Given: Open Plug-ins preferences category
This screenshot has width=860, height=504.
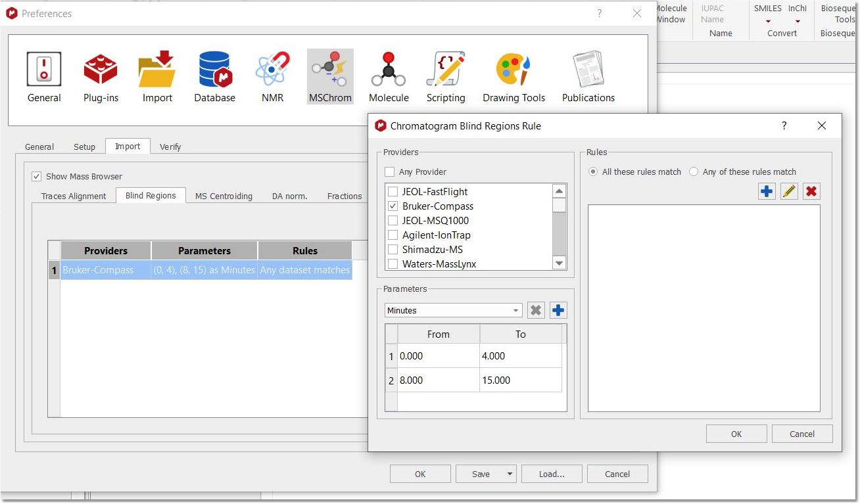Looking at the screenshot, I should coord(101,78).
